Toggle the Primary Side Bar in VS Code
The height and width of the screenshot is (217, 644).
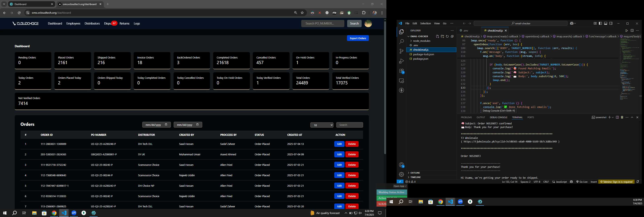600,24
